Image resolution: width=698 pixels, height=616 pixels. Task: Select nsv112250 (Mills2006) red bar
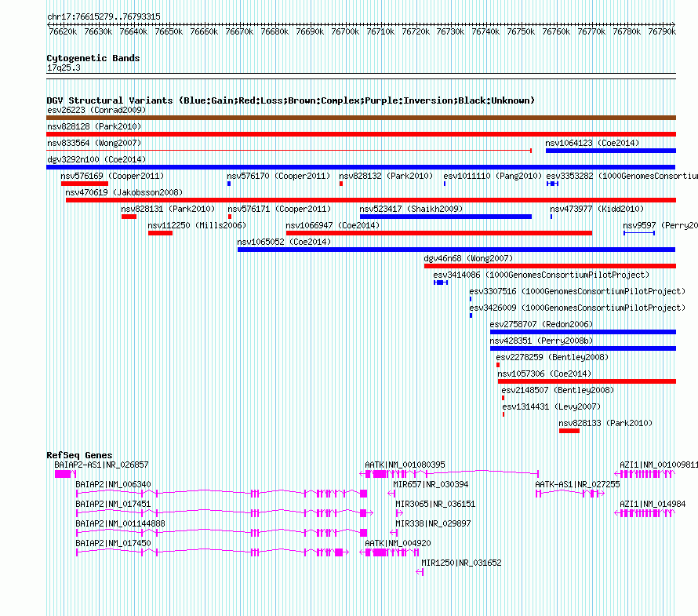pyautogui.click(x=160, y=233)
